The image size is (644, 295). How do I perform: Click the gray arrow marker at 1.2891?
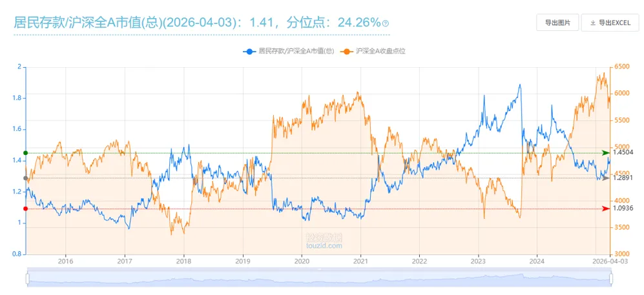[605, 178]
